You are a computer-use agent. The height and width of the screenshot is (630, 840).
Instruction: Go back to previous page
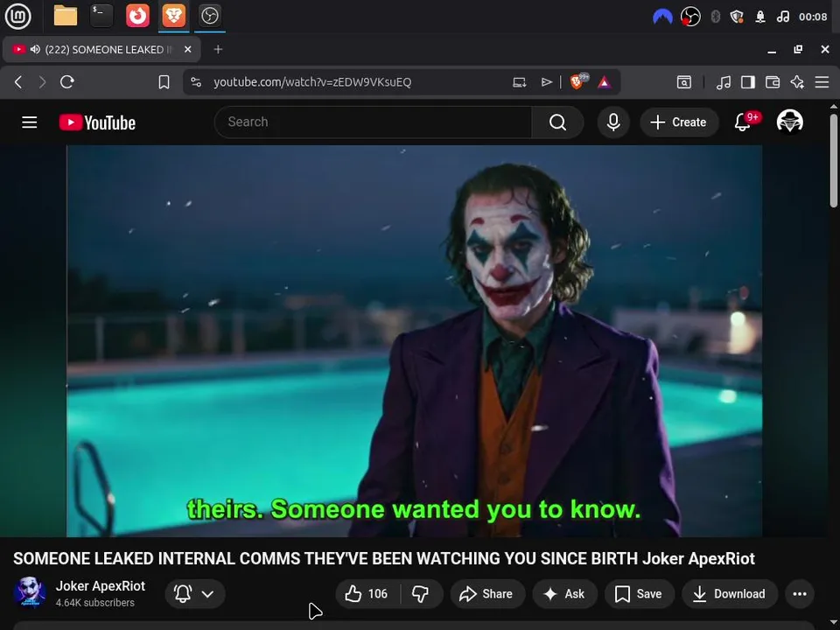point(18,82)
